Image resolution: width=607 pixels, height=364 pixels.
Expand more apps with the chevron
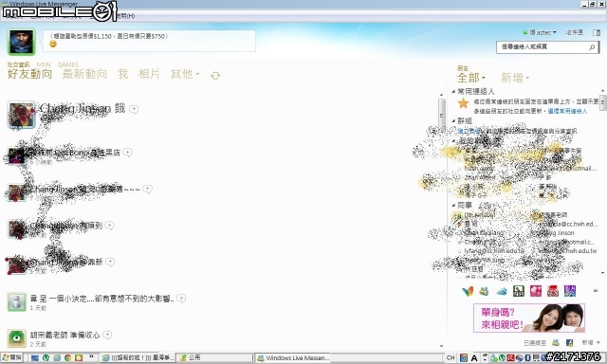pyautogui.click(x=596, y=291)
